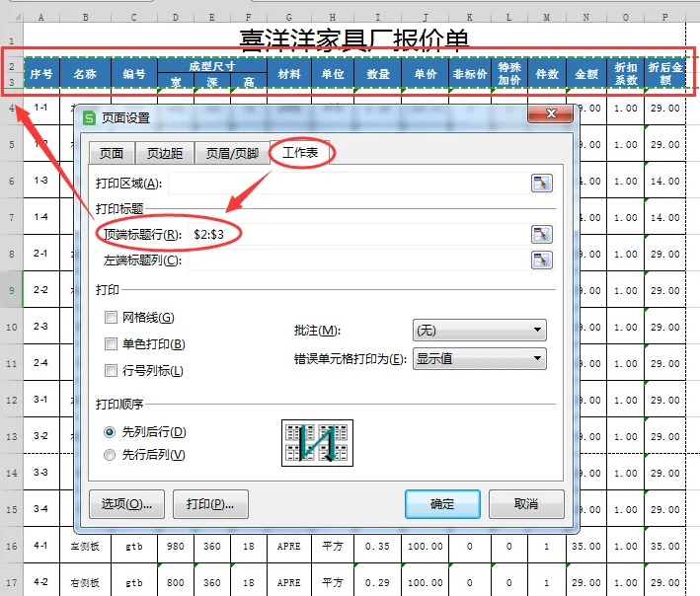This screenshot has width=700, height=596.
Task: Select column P header
Action: [664, 17]
